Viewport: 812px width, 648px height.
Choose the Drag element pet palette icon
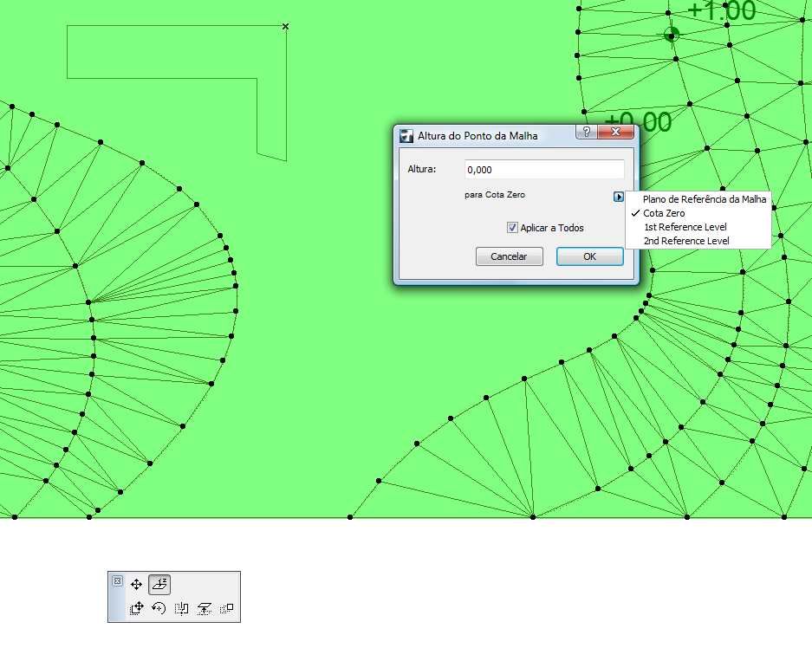click(136, 608)
